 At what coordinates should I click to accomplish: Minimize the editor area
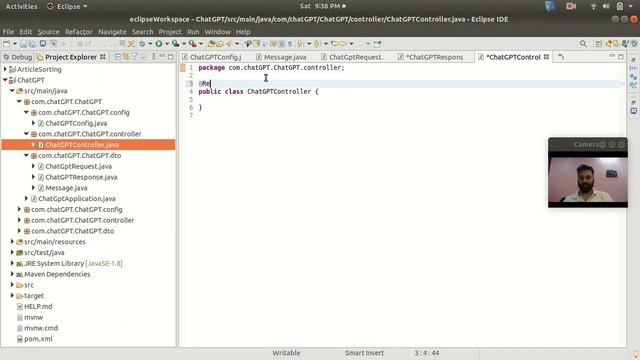(x=612, y=56)
